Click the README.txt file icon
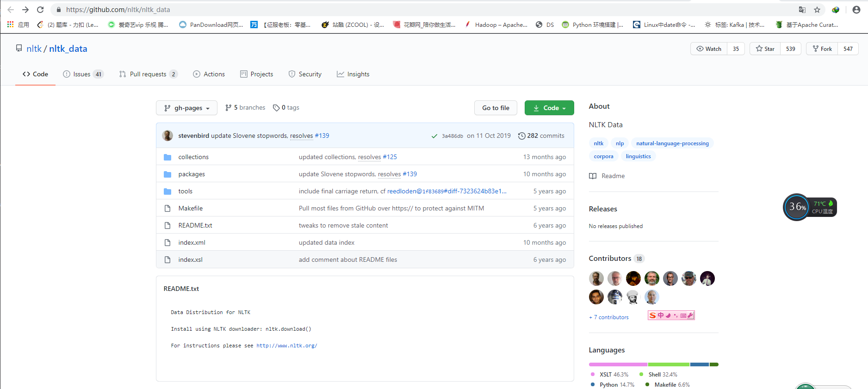 tap(167, 226)
